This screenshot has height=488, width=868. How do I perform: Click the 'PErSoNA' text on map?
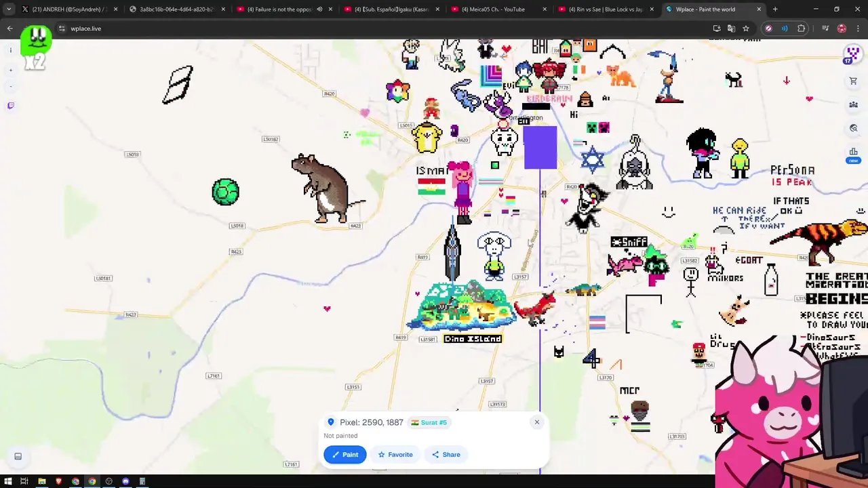pyautogui.click(x=792, y=170)
